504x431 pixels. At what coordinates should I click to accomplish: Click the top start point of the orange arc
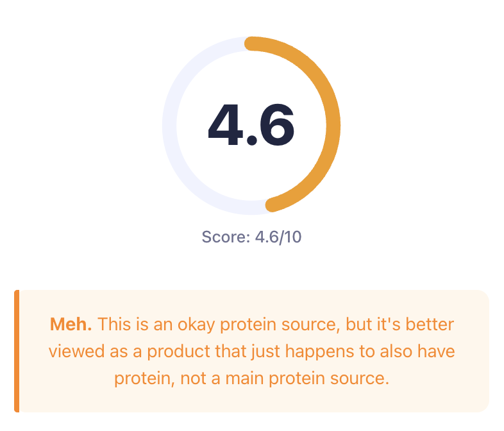[x=252, y=44]
